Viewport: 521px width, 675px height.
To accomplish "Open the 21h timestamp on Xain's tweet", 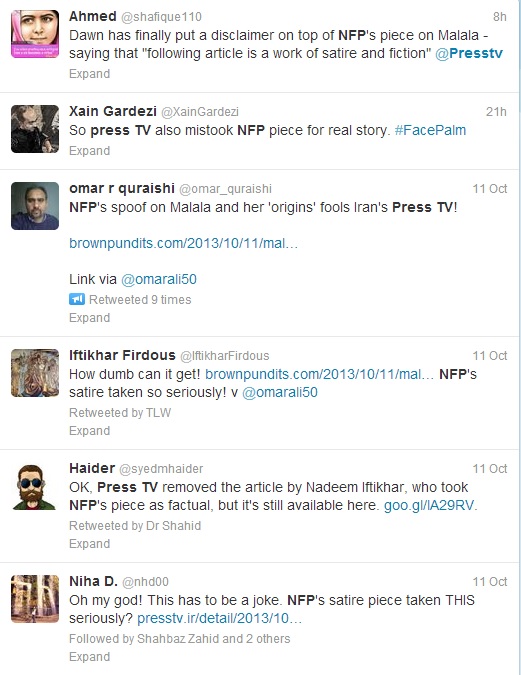I will tap(496, 112).
